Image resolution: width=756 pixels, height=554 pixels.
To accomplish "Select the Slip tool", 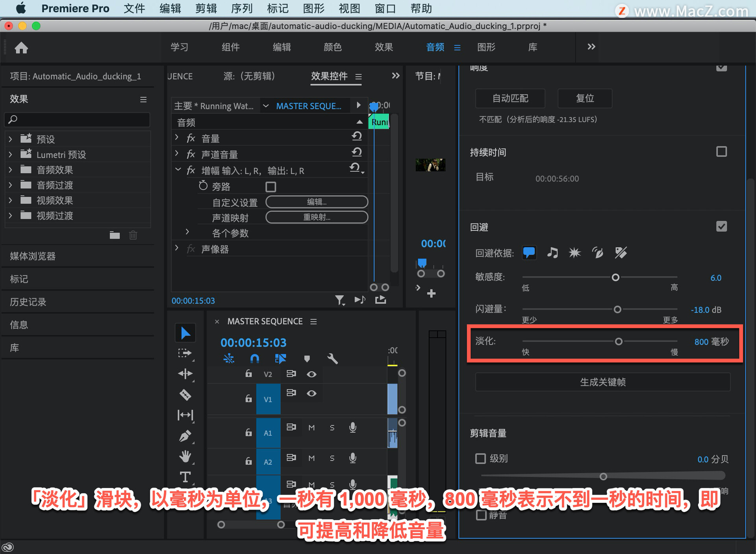I will 185,415.
